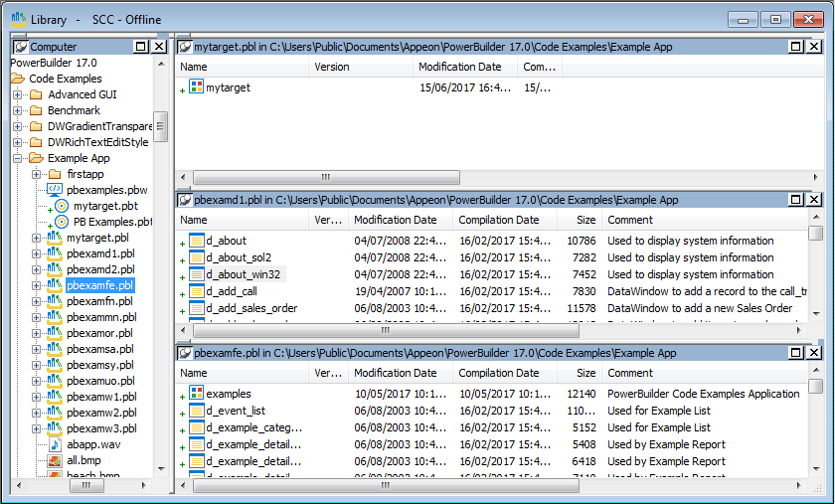Expand the Advanced GUI folder
835x504 pixels.
coord(17,94)
